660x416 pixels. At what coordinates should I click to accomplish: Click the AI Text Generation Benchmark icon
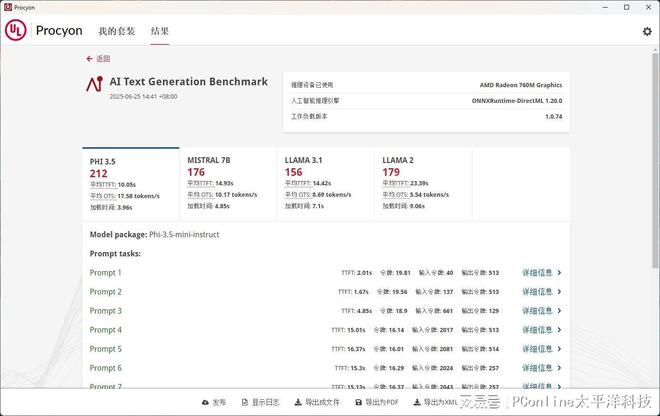(95, 84)
